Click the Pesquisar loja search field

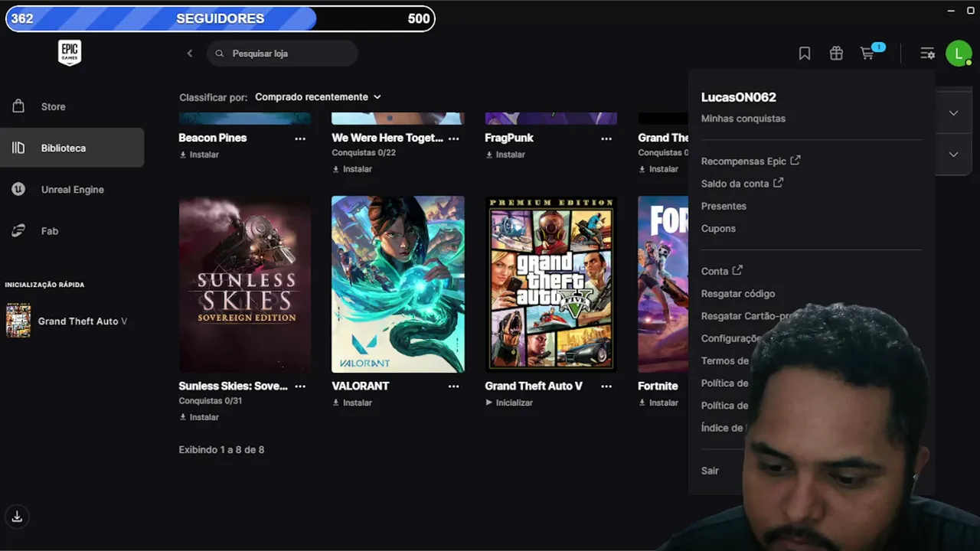[283, 54]
